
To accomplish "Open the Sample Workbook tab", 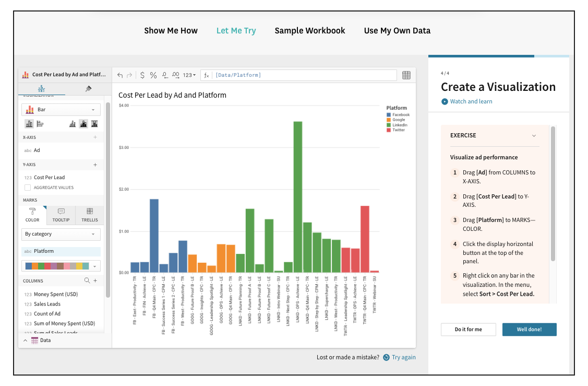I will pyautogui.click(x=310, y=31).
